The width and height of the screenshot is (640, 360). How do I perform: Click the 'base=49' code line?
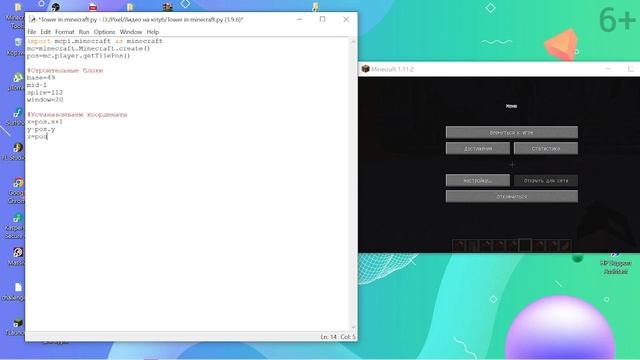pyautogui.click(x=41, y=78)
